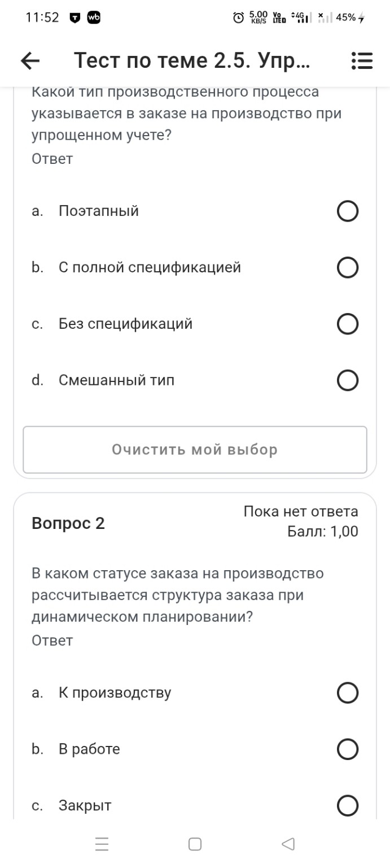Tap the home navigation button
Image resolution: width=390 pixels, height=868 pixels.
195,844
